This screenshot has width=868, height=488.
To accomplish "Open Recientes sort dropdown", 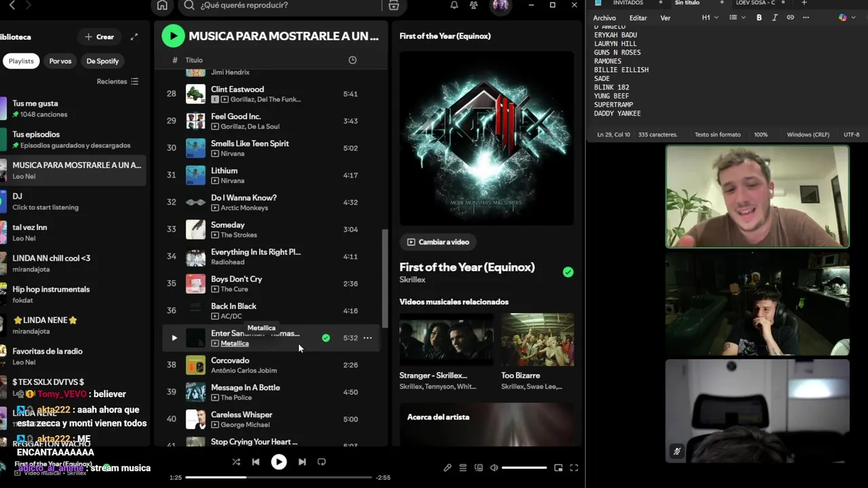I will (117, 81).
